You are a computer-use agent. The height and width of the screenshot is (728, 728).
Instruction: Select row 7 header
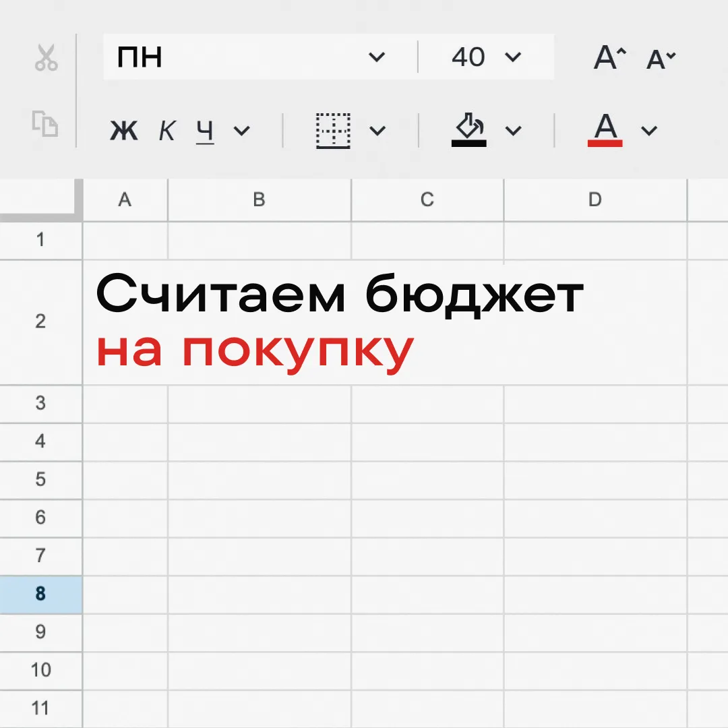[x=41, y=556]
